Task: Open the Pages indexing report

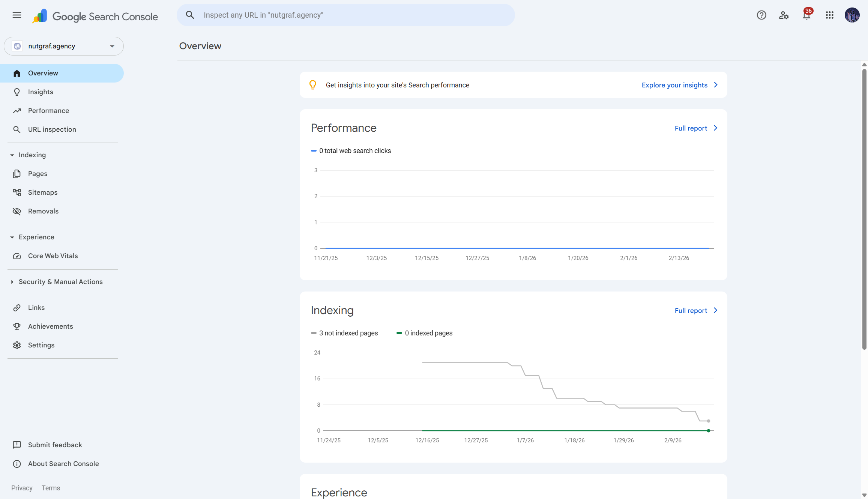Action: coord(38,173)
